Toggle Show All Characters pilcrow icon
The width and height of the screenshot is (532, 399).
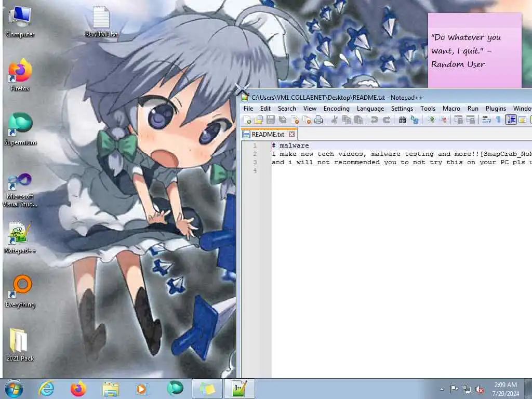(x=498, y=119)
